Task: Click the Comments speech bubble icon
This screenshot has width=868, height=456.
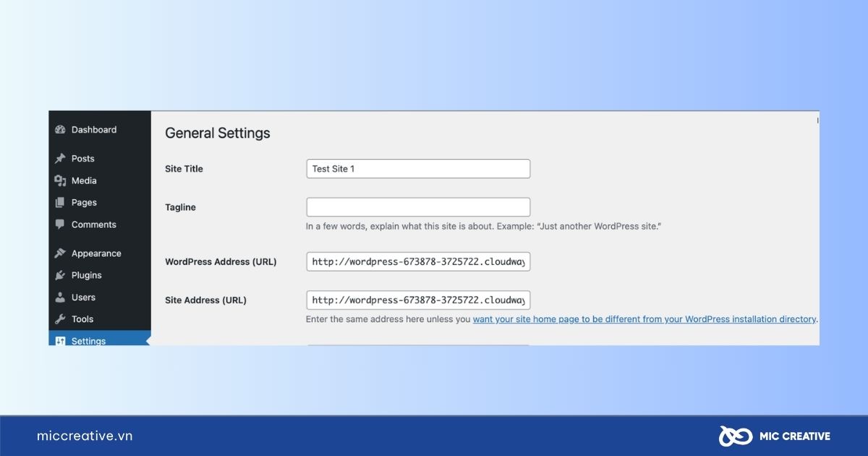Action: [60, 224]
